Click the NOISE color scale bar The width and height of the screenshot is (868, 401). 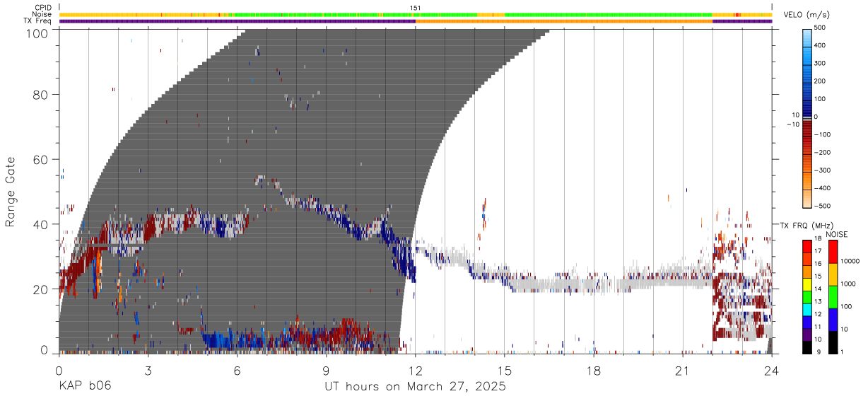pyautogui.click(x=833, y=297)
